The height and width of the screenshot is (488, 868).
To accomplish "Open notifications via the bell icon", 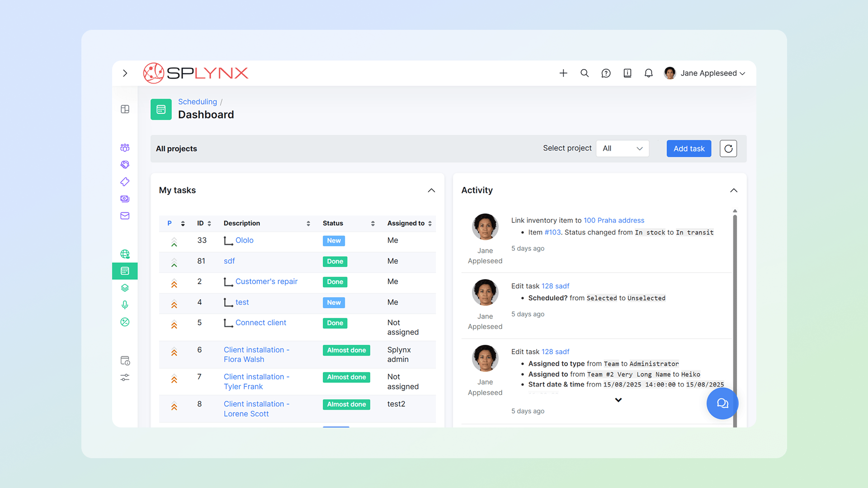I will 648,73.
